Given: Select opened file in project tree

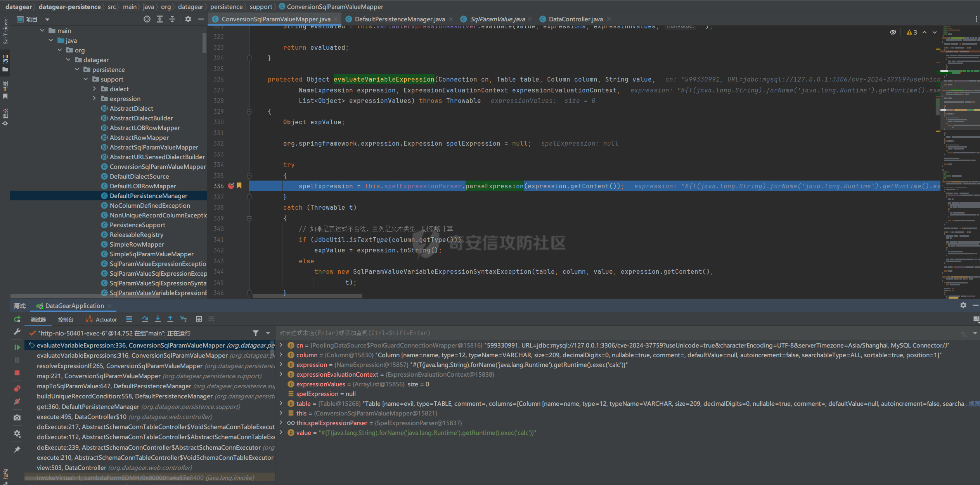Looking at the screenshot, I should point(147,19).
